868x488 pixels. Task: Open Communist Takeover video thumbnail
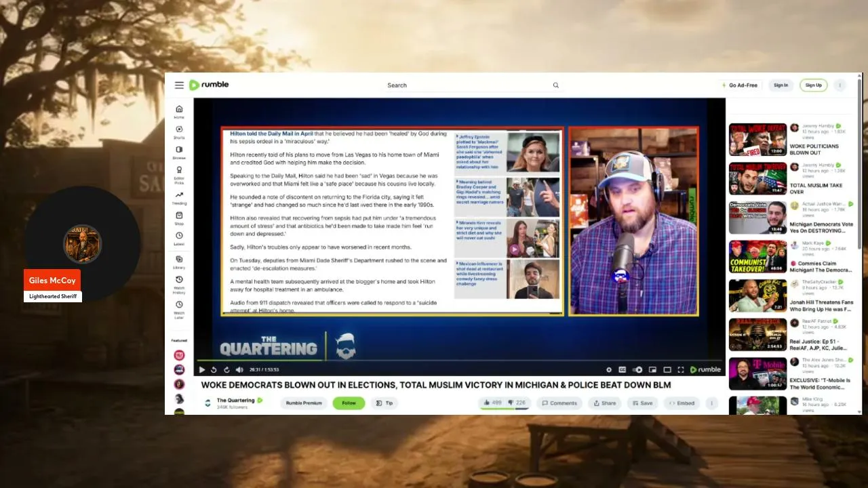757,256
